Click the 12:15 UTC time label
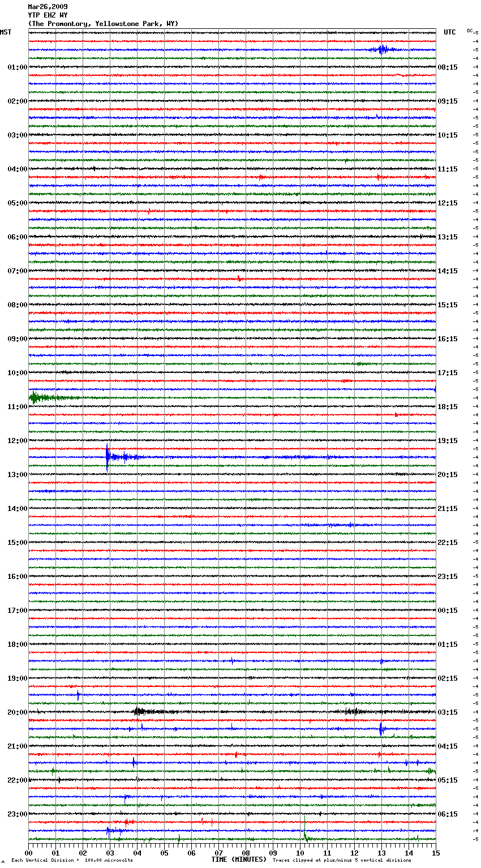The width and height of the screenshot is (481, 868). (x=448, y=203)
